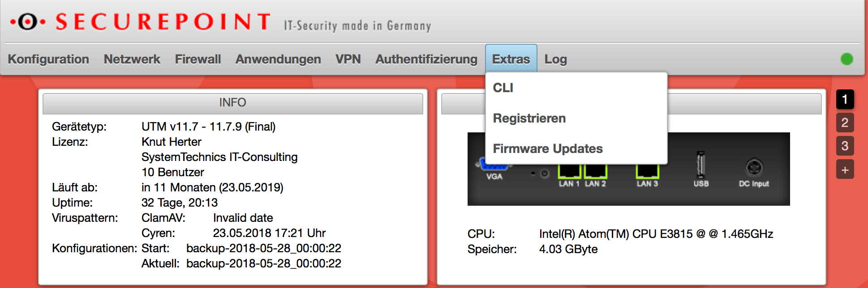
Task: Switch to the Firewall menu
Action: [x=198, y=59]
